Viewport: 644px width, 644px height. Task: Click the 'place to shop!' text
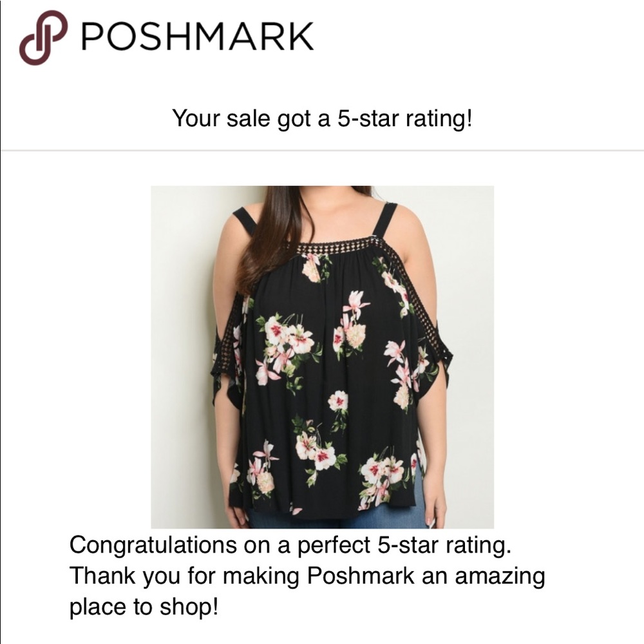tap(144, 606)
